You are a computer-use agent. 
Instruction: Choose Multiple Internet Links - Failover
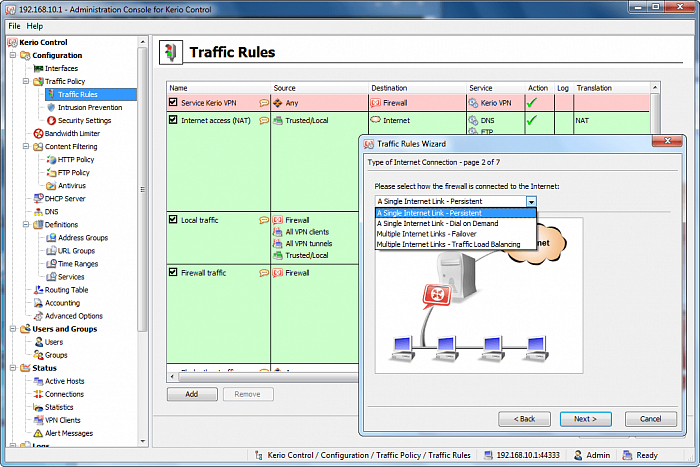[455, 234]
